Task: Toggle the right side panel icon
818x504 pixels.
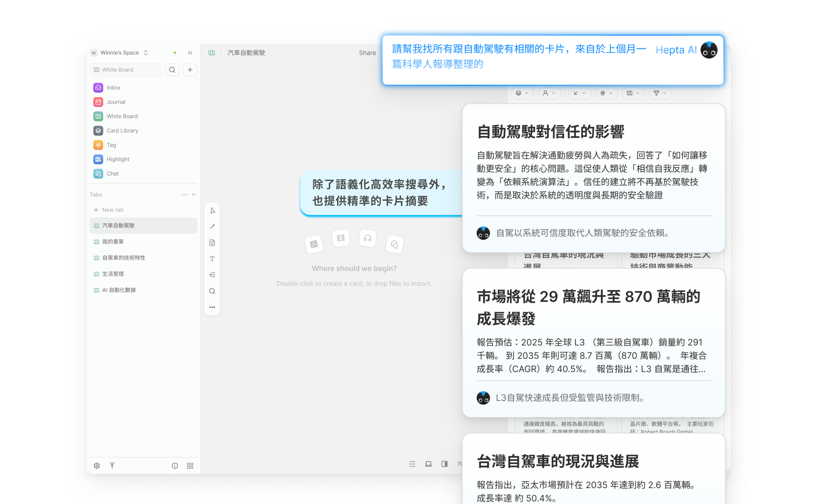Action: coord(445,464)
